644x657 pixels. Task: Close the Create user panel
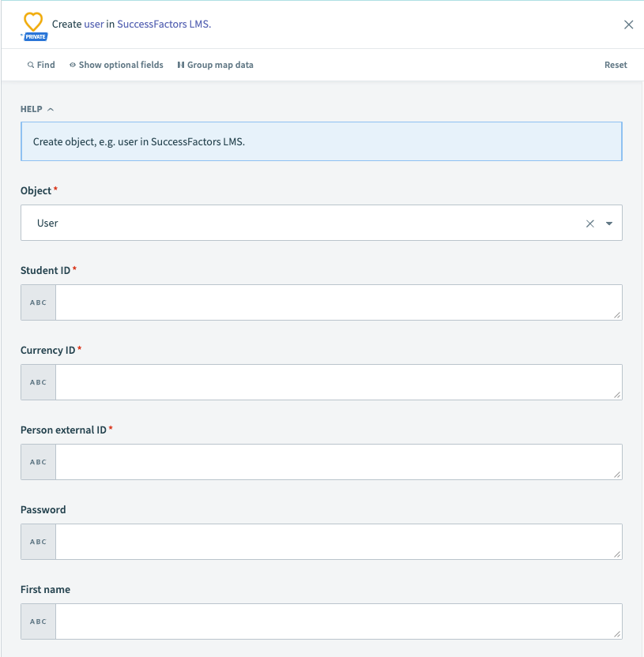[629, 24]
